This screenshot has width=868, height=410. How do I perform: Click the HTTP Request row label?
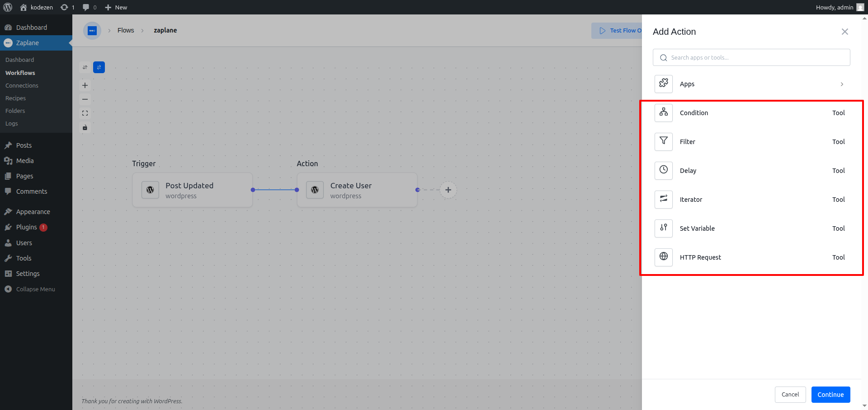(x=700, y=257)
